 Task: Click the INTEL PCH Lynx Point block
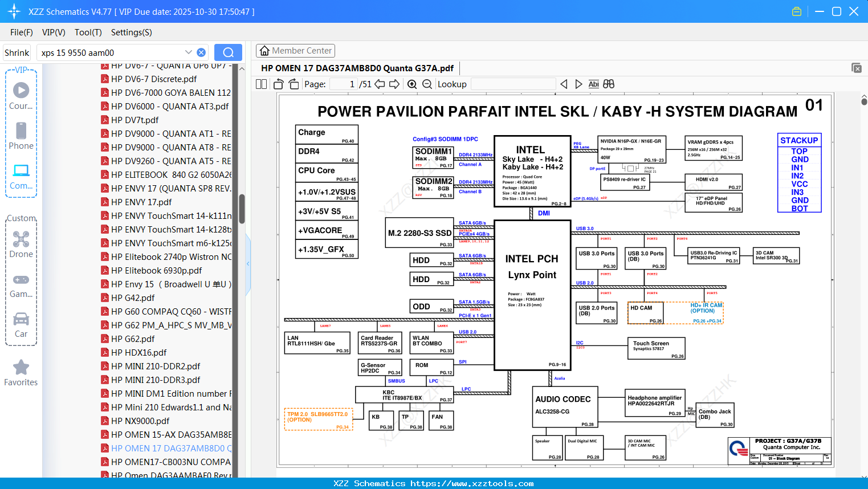click(532, 295)
